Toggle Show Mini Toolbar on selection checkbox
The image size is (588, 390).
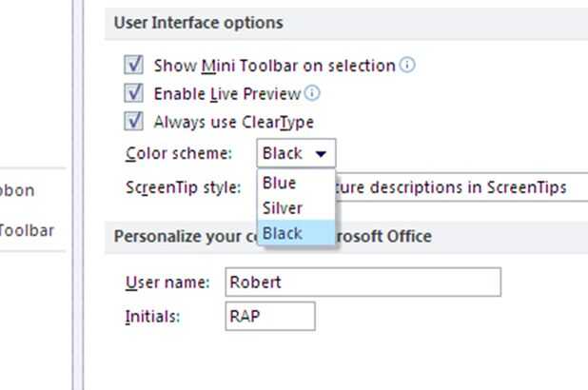pos(134,66)
